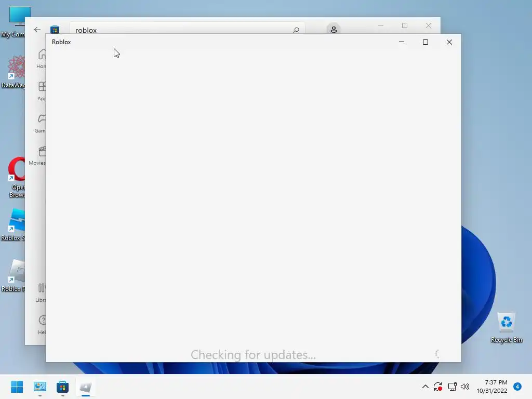Close the Microsoft Store window
The width and height of the screenshot is (532, 399).
coord(429,25)
